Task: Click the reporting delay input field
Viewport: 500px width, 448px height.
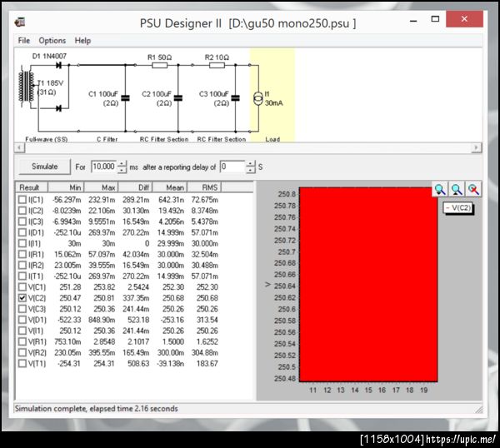Action: coord(232,167)
